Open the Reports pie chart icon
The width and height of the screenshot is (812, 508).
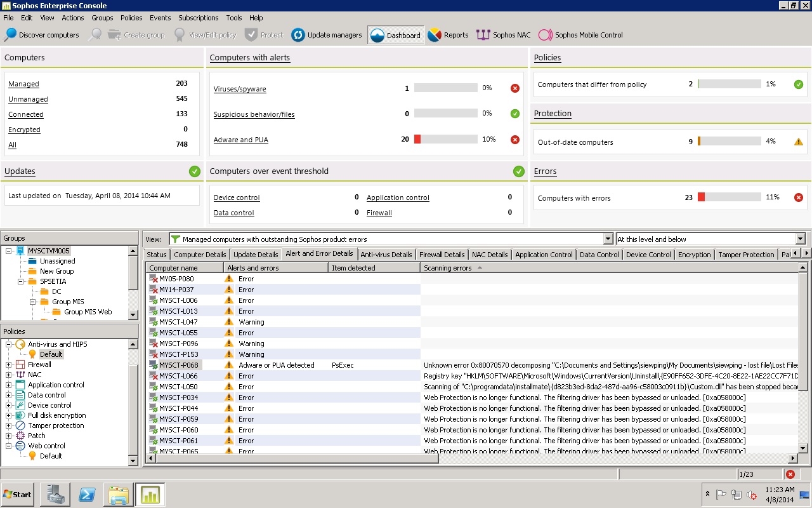(434, 35)
